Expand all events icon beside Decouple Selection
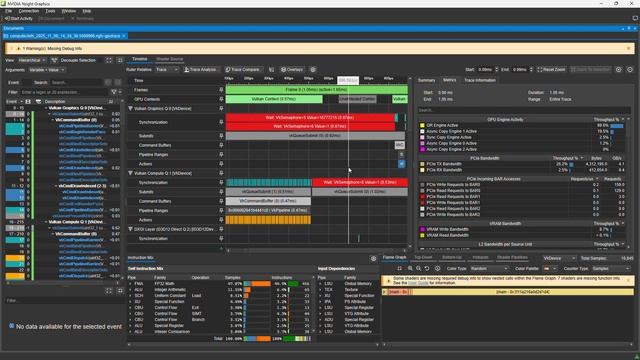This screenshot has width=640, height=360. click(109, 60)
